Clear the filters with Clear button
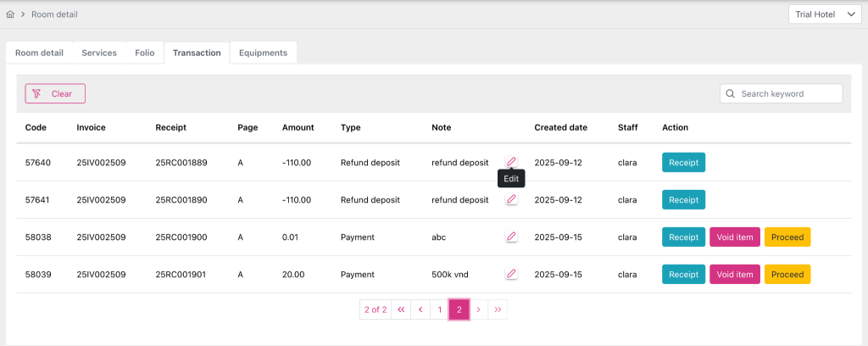Viewport: 868px width, 346px height. point(55,94)
